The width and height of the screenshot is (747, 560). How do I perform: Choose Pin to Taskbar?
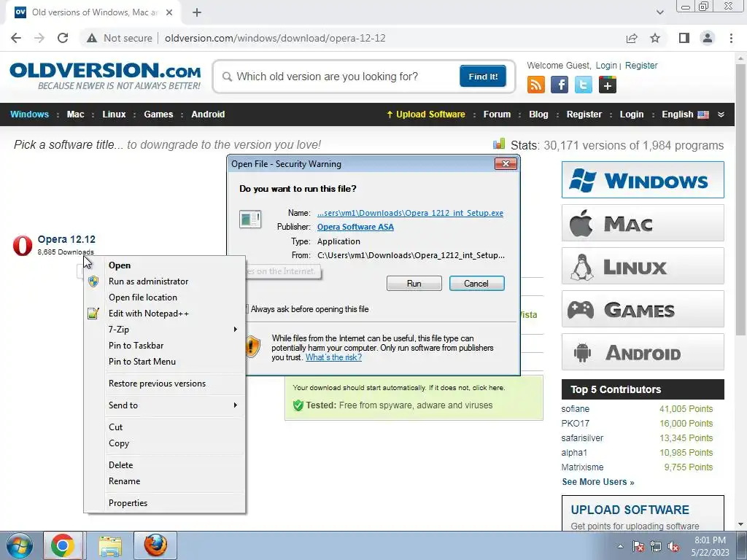(x=165, y=345)
